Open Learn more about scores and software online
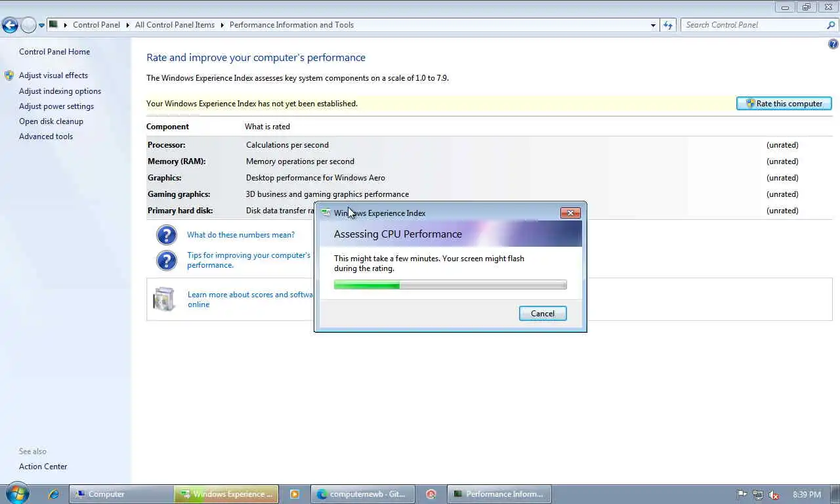This screenshot has height=504, width=840. pyautogui.click(x=251, y=299)
